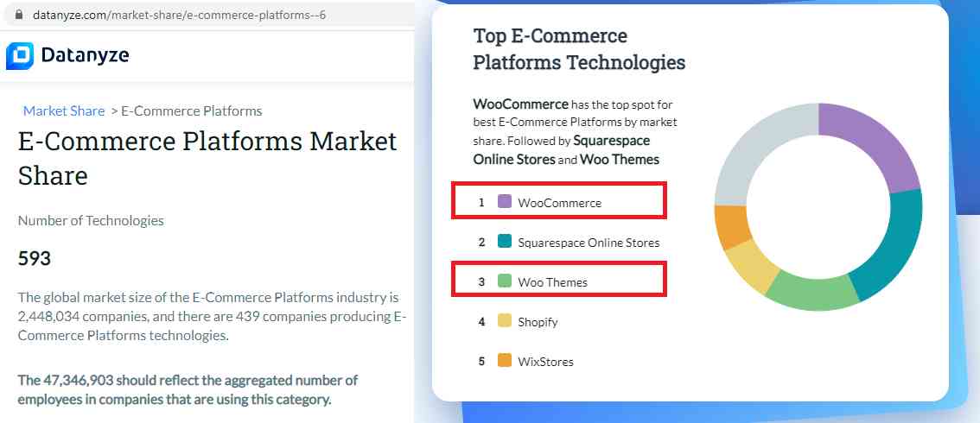980x423 pixels.
Task: Open the WixStores list entry
Action: point(545,362)
